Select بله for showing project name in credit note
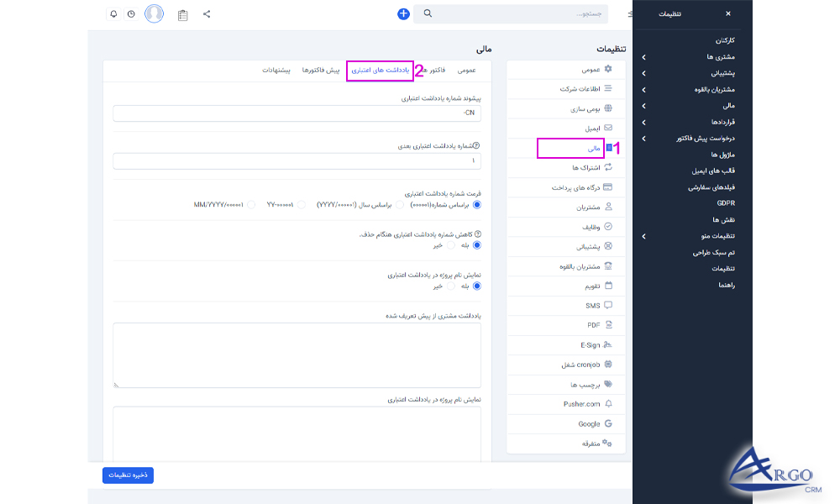The height and width of the screenshot is (504, 840). coord(478,286)
